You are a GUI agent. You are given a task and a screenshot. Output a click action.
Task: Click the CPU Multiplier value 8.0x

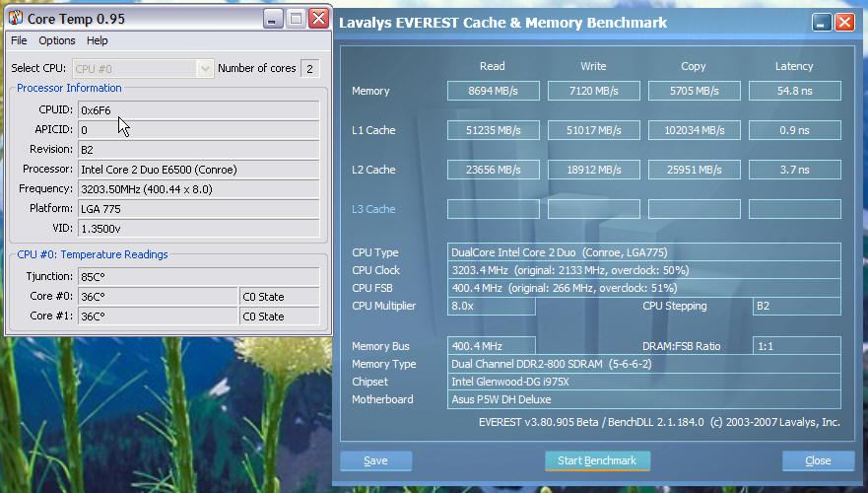tap(491, 306)
